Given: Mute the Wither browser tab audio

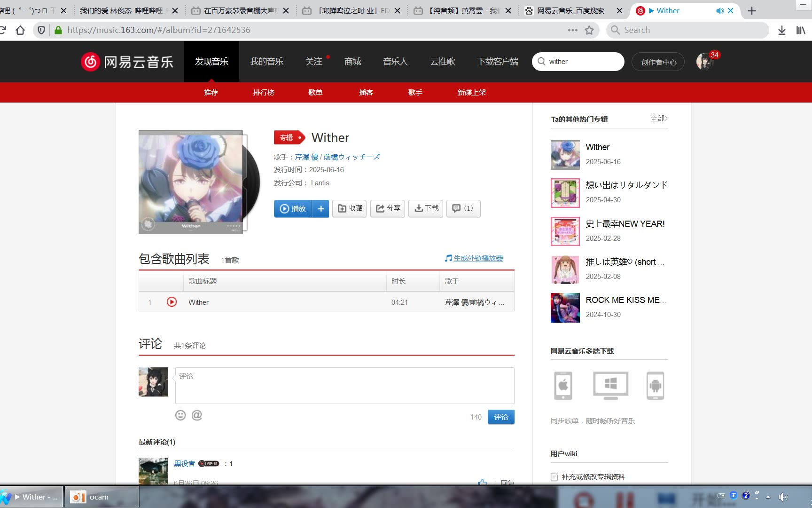Looking at the screenshot, I should 719,10.
